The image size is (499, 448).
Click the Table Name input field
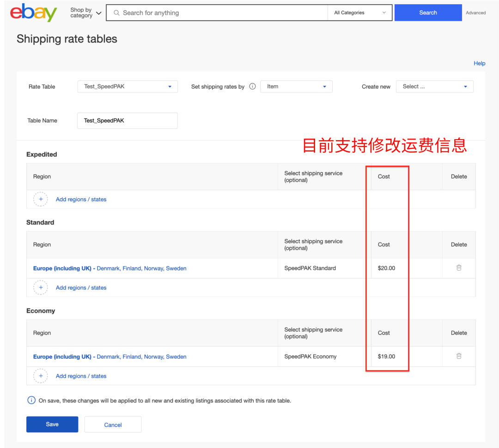[128, 121]
